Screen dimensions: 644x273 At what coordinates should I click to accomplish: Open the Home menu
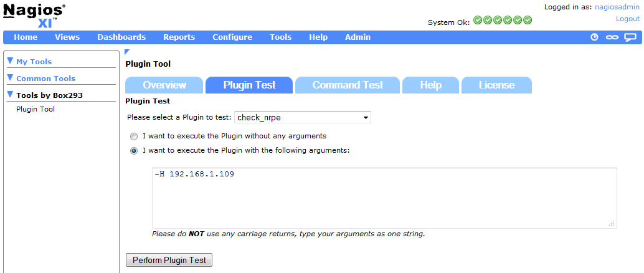(26, 37)
